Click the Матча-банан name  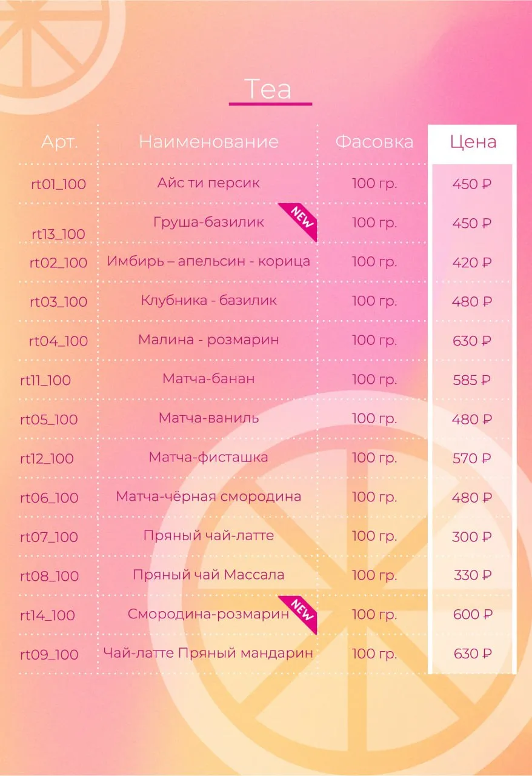208,379
